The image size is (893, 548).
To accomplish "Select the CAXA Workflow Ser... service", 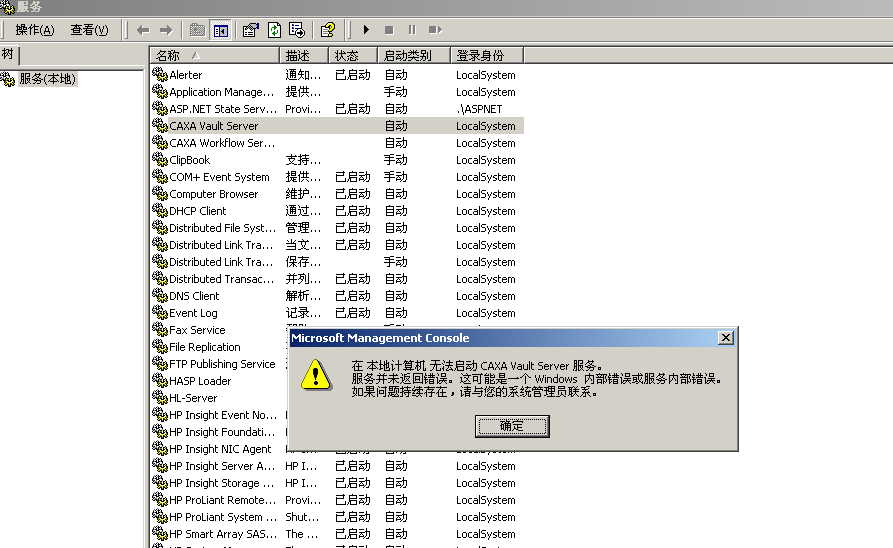I will click(222, 143).
